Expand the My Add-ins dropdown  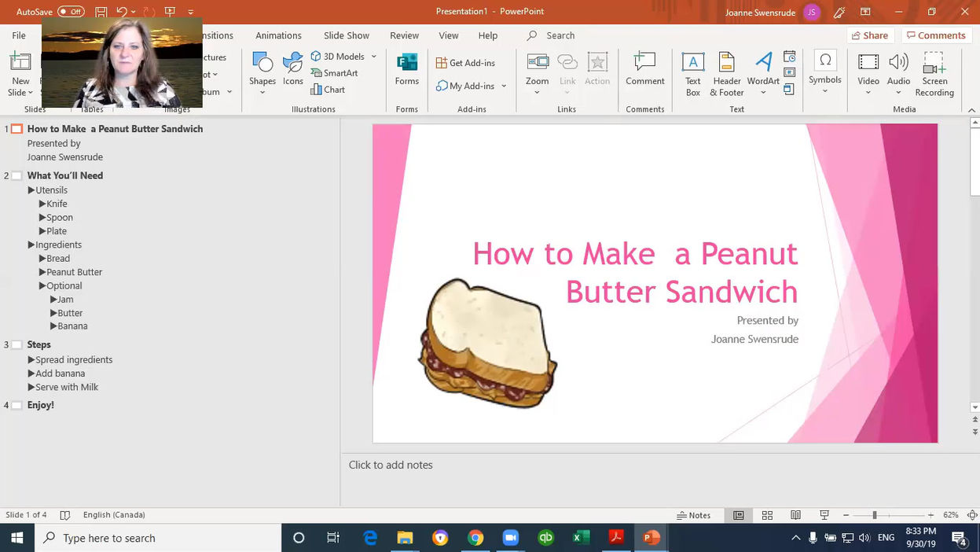pyautogui.click(x=504, y=86)
